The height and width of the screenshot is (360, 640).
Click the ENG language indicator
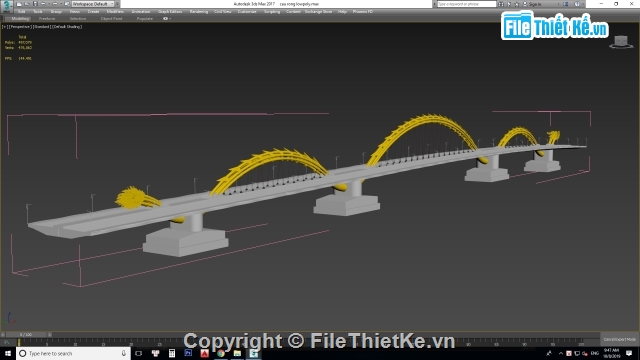pyautogui.click(x=595, y=353)
